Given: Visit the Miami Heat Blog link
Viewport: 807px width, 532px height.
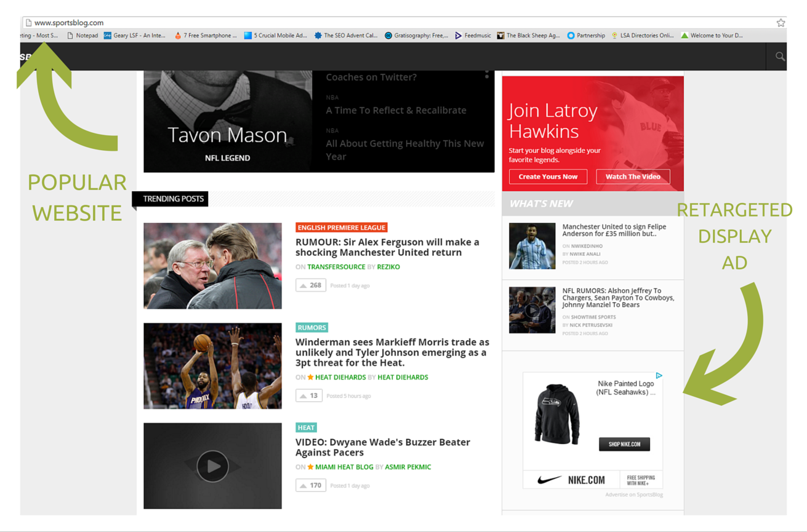Looking at the screenshot, I should [x=344, y=467].
